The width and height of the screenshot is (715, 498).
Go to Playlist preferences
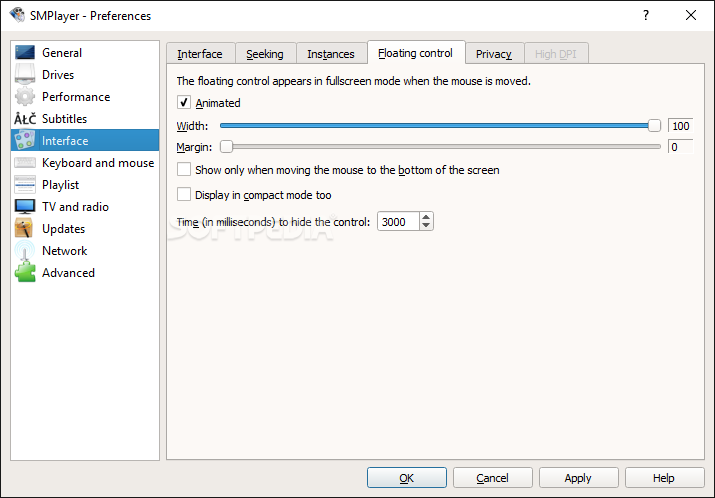85,185
